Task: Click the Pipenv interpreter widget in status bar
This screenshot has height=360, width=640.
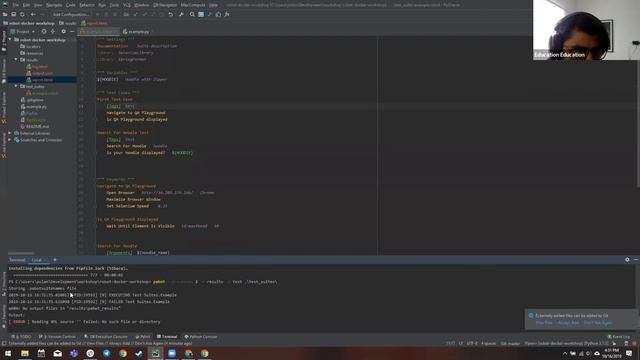Action: 566,344
